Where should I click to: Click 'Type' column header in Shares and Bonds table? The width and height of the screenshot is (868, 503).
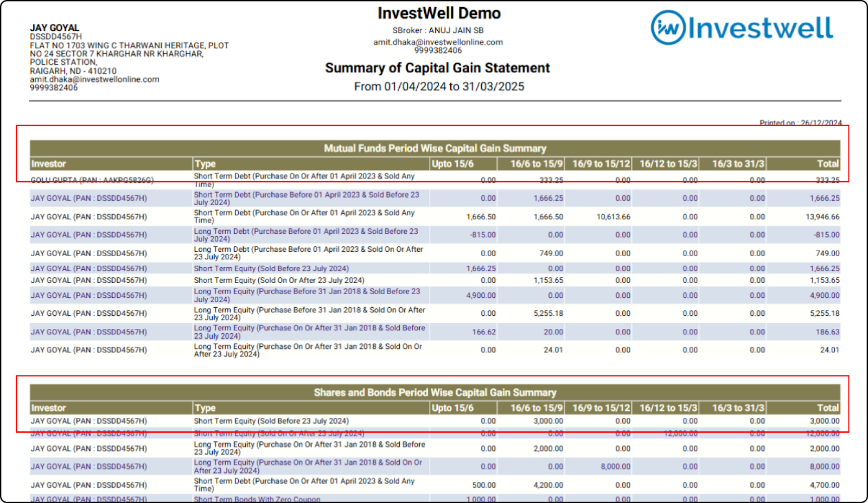click(311, 408)
